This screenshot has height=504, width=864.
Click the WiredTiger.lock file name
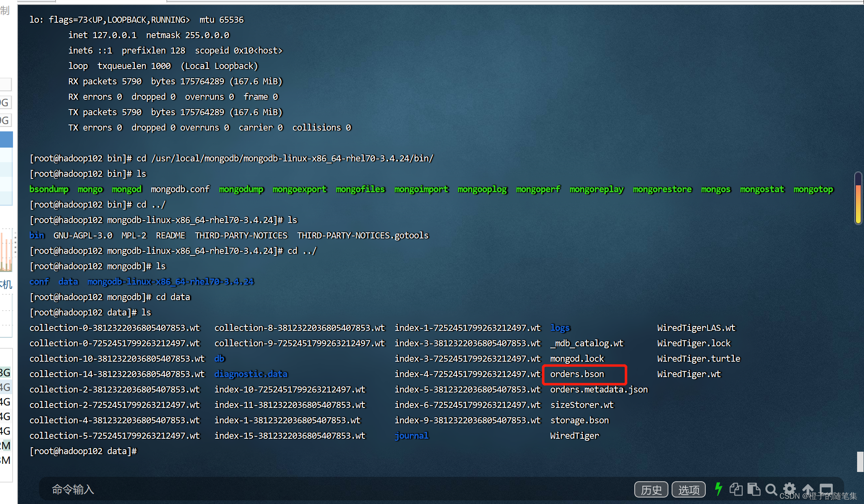694,343
